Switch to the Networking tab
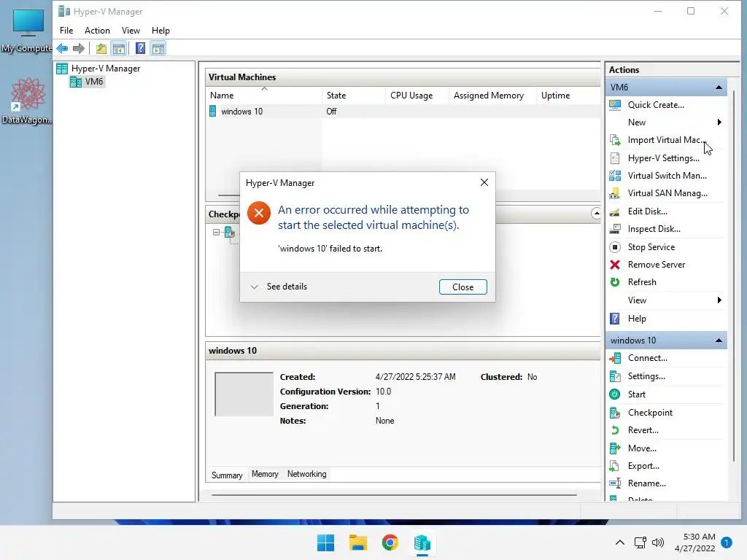Screen dimensions: 747x560 pos(307,474)
